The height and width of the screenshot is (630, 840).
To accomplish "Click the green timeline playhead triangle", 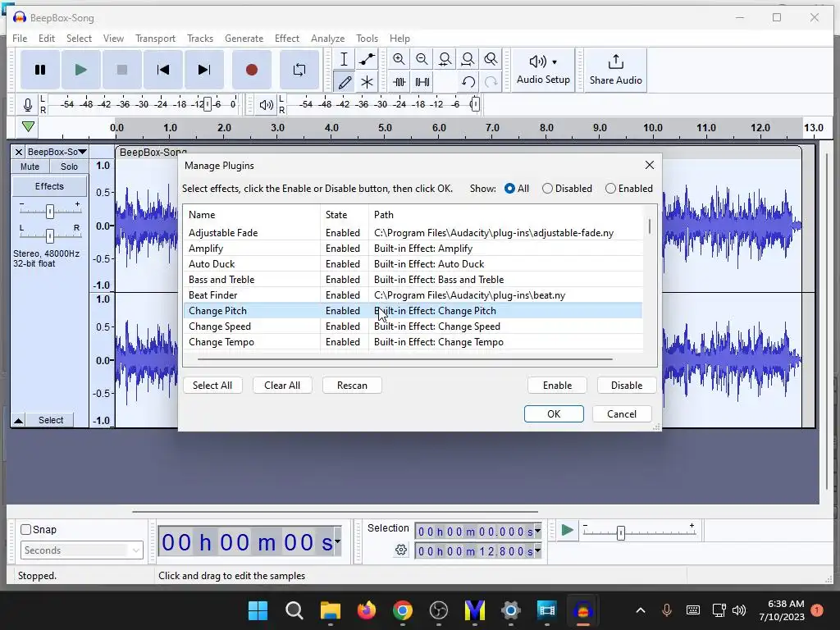I will click(29, 127).
